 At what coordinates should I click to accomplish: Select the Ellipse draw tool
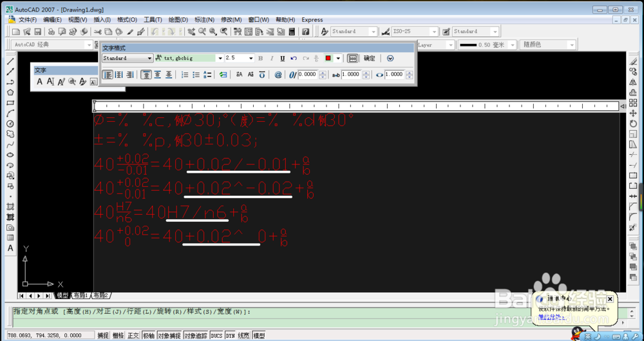[11, 155]
